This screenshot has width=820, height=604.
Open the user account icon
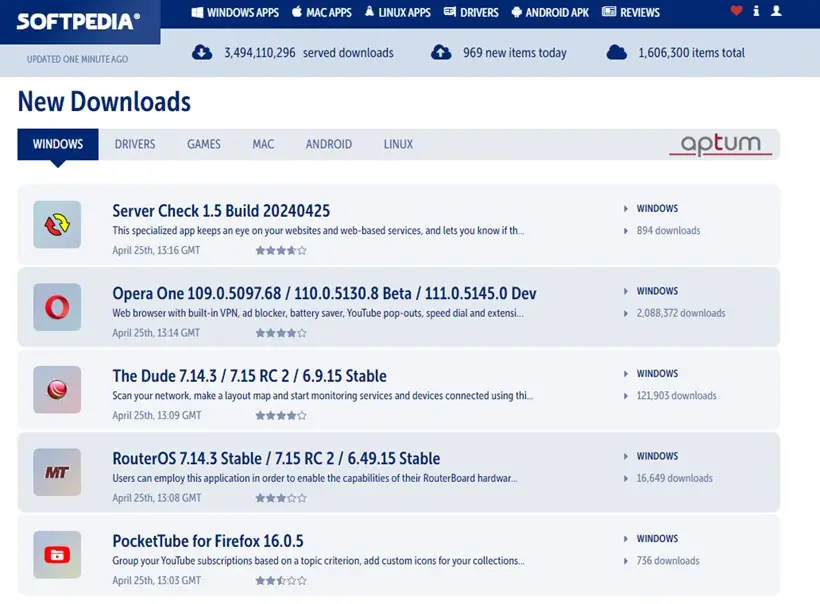coord(776,10)
